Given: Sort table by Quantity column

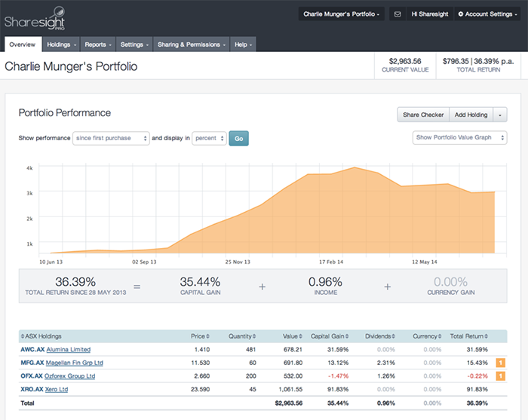Looking at the screenshot, I should click(242, 336).
